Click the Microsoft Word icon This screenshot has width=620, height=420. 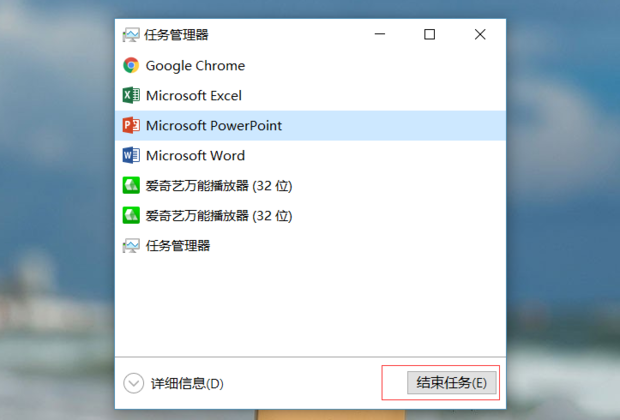[131, 155]
